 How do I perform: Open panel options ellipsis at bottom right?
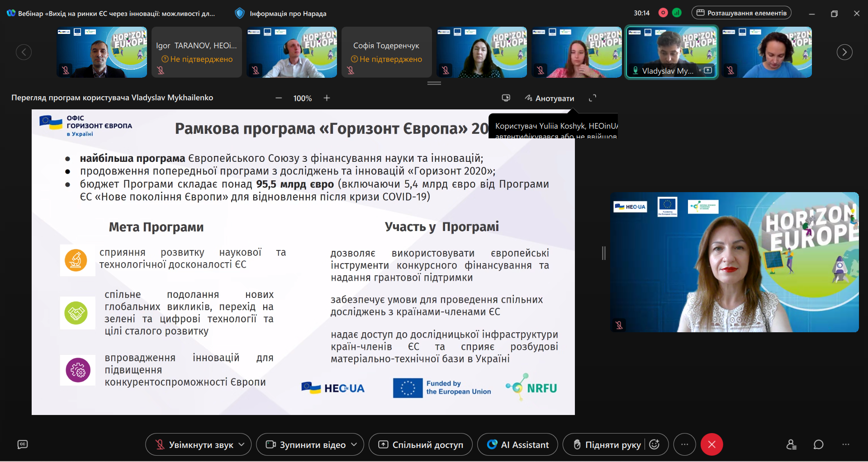click(x=846, y=445)
